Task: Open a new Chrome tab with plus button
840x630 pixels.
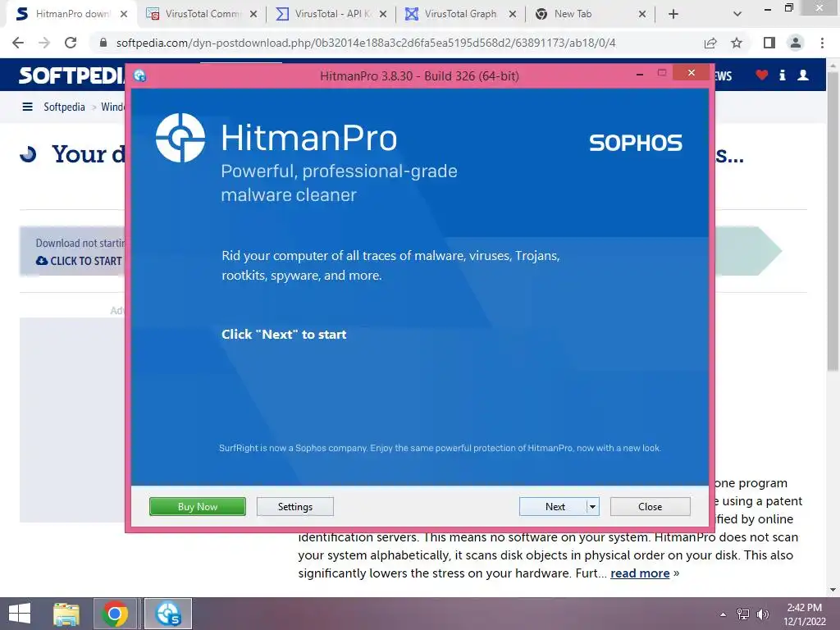Action: click(673, 14)
